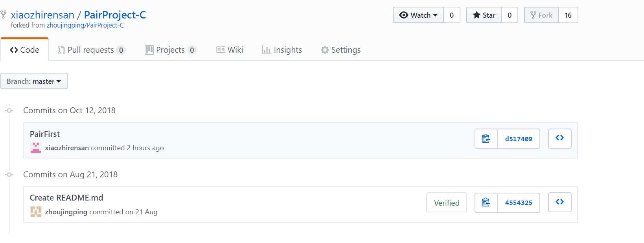The height and width of the screenshot is (243, 644).
Task: Open repository Settings tab
Action: [340, 50]
